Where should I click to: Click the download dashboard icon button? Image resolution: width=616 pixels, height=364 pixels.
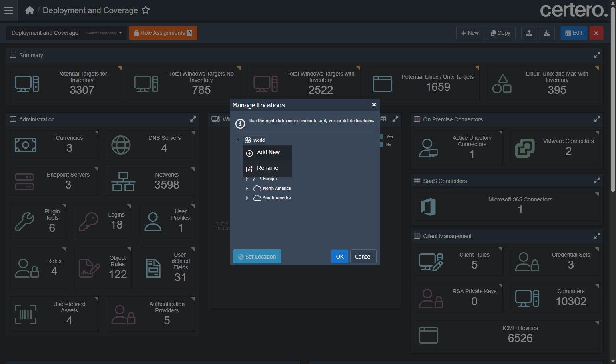546,33
